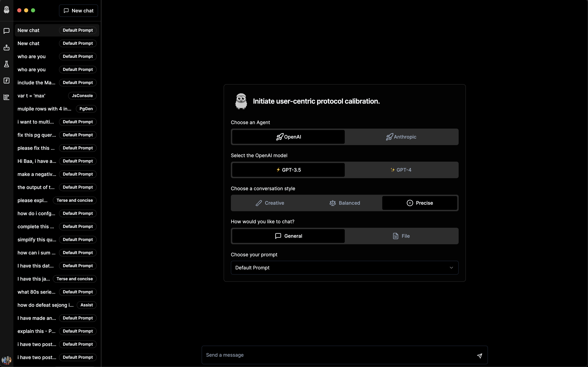Open the 'Hi Baa, i have a...' conversation
Image resolution: width=588 pixels, height=367 pixels.
pyautogui.click(x=57, y=161)
